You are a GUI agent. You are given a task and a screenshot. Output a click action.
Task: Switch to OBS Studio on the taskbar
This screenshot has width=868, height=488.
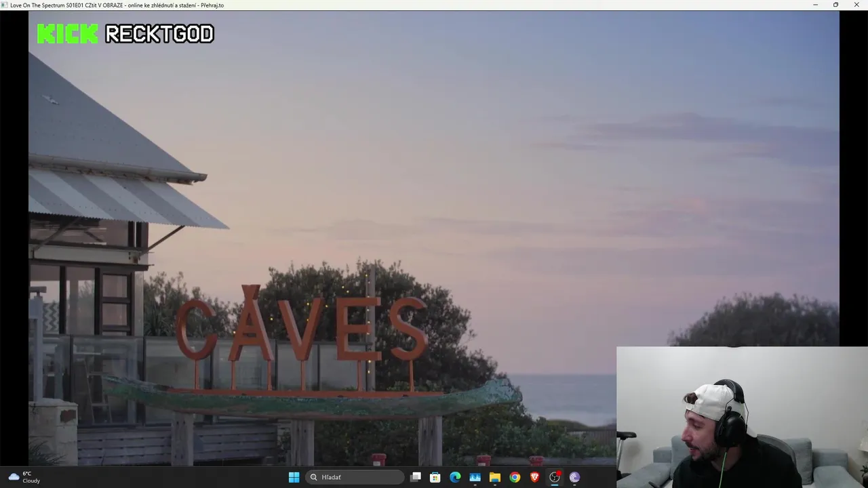coord(555,477)
